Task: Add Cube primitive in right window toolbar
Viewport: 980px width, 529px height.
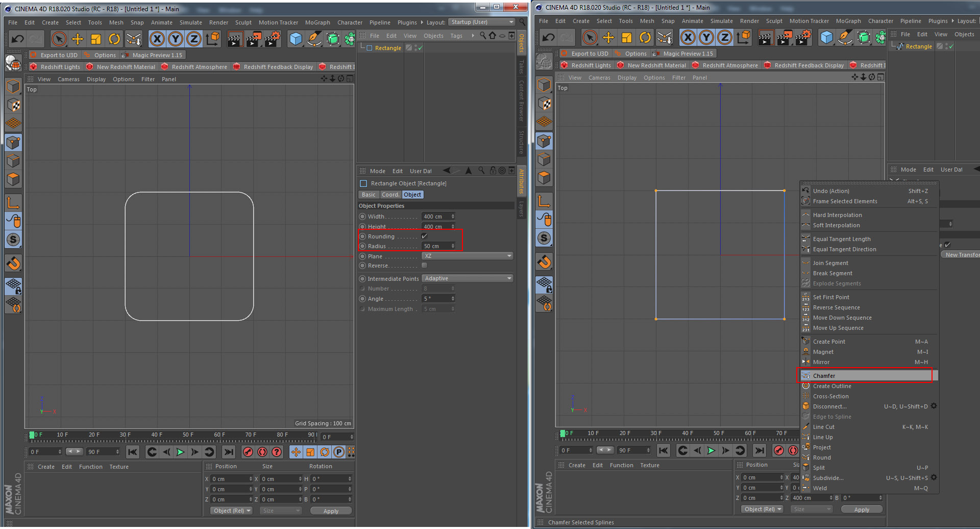Action: point(827,37)
